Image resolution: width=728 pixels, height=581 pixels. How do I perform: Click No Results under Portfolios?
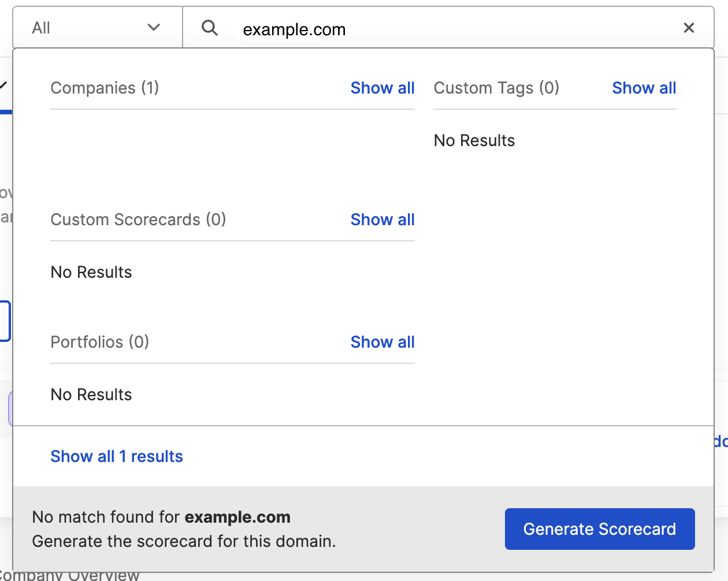[91, 394]
